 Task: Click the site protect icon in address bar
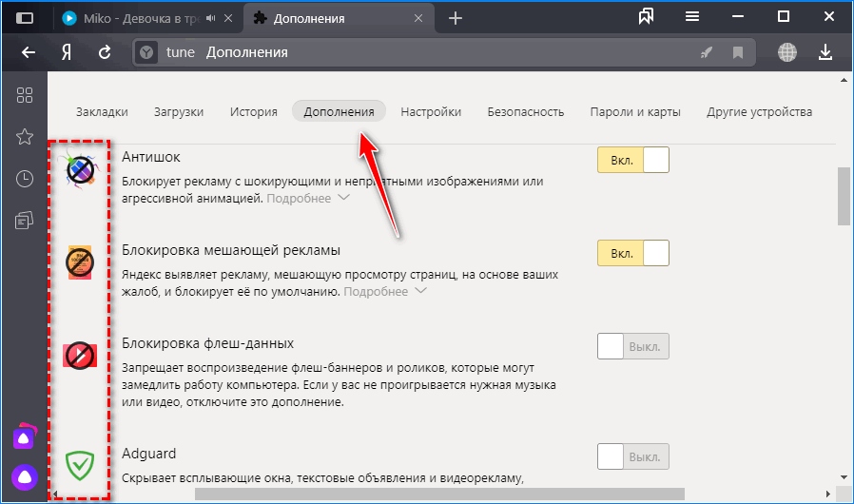point(146,52)
